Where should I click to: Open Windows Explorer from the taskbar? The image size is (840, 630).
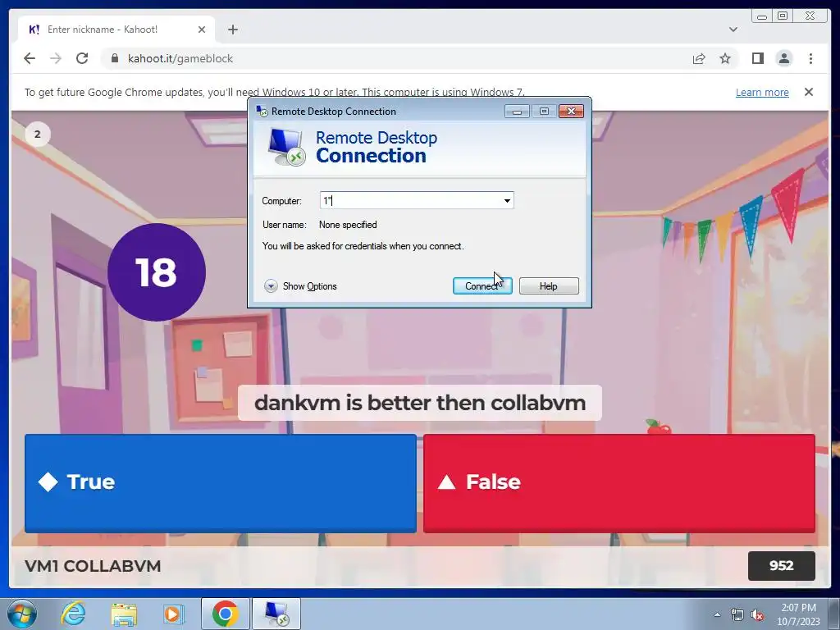[x=124, y=614]
